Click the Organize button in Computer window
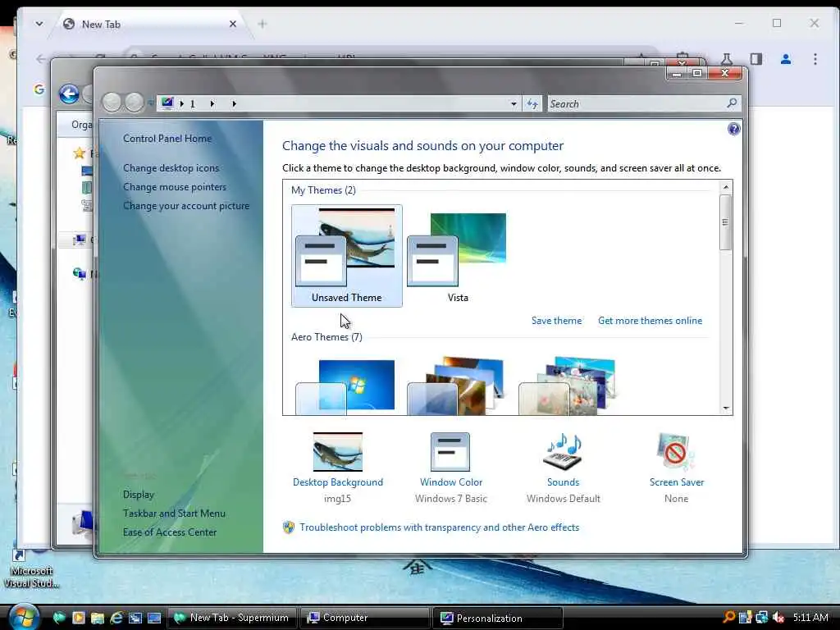This screenshot has width=840, height=630. 81,125
